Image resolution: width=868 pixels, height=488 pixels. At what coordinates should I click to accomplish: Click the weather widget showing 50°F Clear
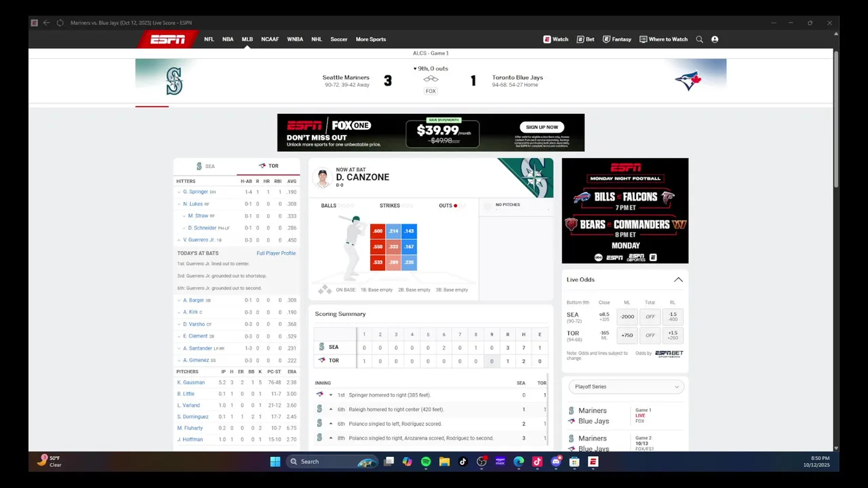(50, 462)
